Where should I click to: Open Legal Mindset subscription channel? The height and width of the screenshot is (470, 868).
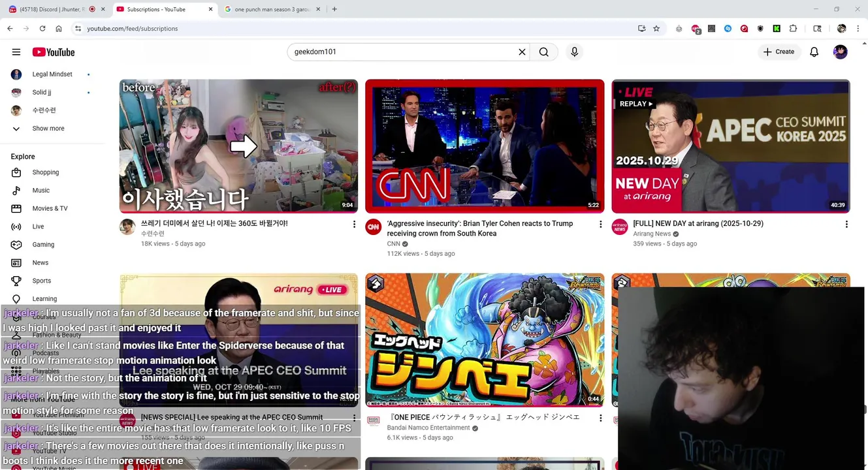pos(51,74)
